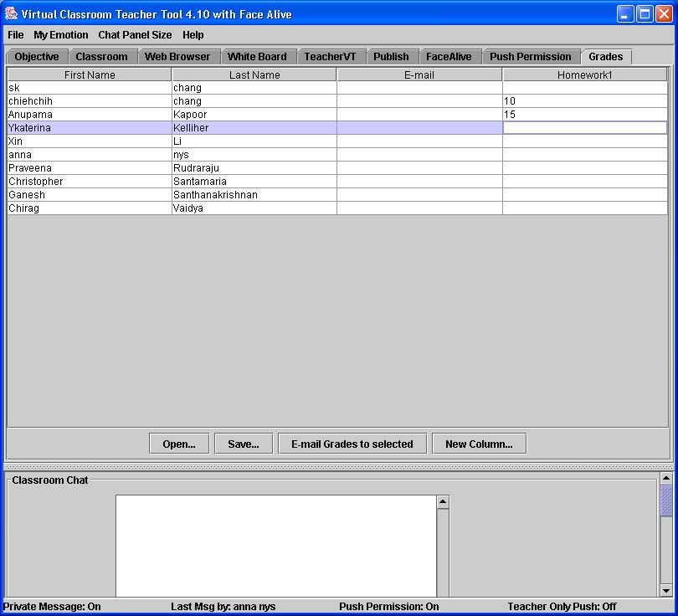Click scroll up arrow of Classroom Chat panel
678x616 pixels.
[666, 479]
